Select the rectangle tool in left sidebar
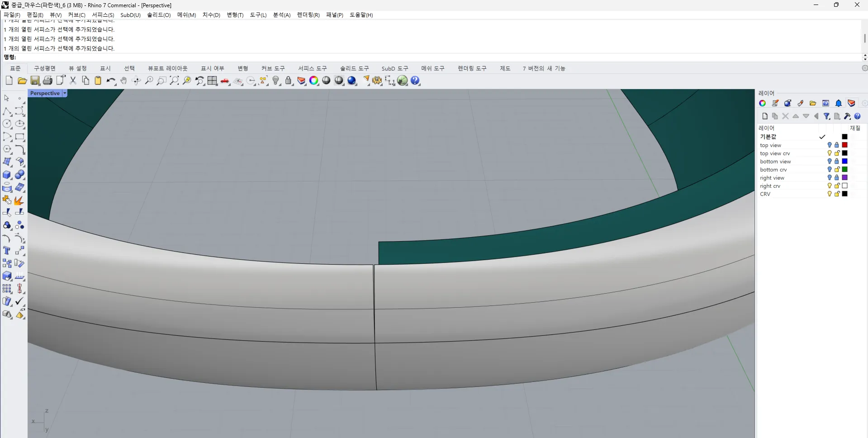Viewport: 868px width, 438px height. pyautogui.click(x=20, y=137)
